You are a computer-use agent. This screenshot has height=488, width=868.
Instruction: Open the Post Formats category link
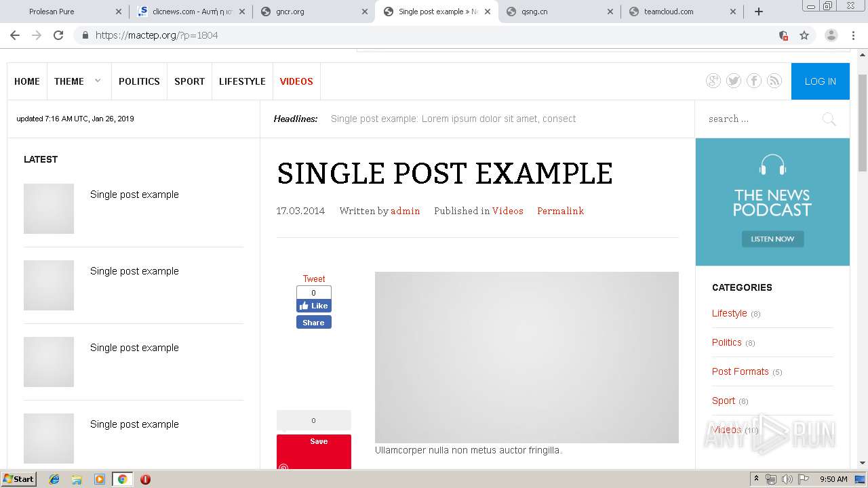click(741, 371)
